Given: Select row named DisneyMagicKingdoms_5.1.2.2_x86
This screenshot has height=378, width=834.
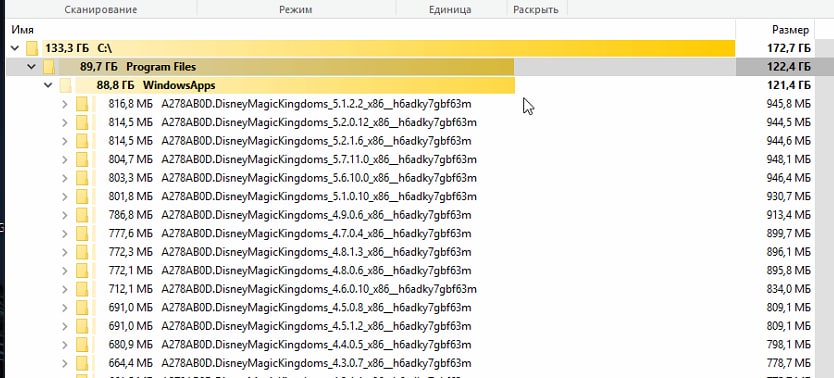Looking at the screenshot, I should (x=316, y=104).
